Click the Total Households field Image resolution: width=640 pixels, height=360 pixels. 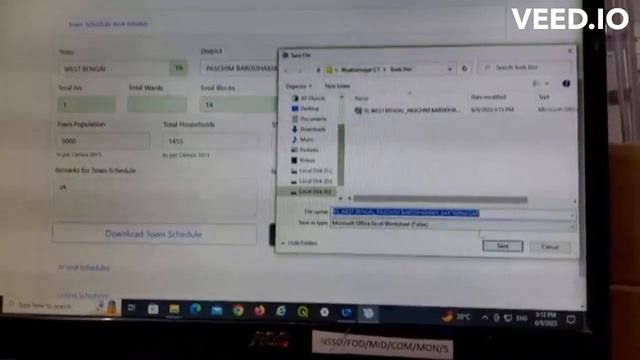(210, 141)
